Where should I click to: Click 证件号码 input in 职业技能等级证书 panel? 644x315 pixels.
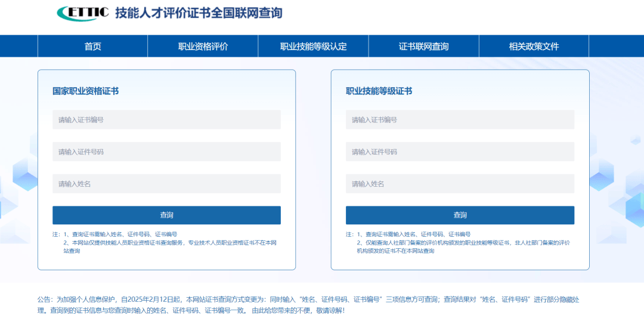(460, 152)
